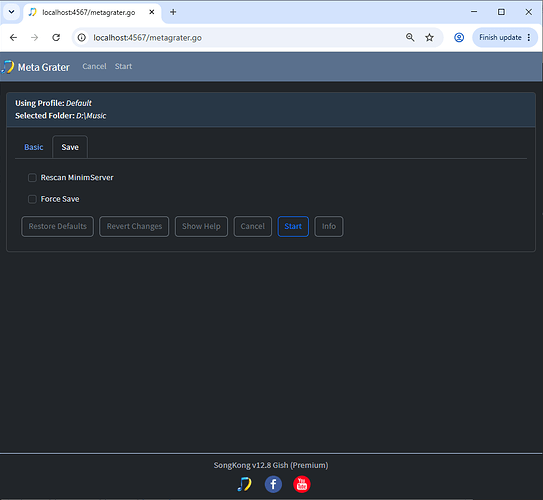The image size is (543, 500).
Task: Click the Restore Defaults button
Action: pos(57,226)
